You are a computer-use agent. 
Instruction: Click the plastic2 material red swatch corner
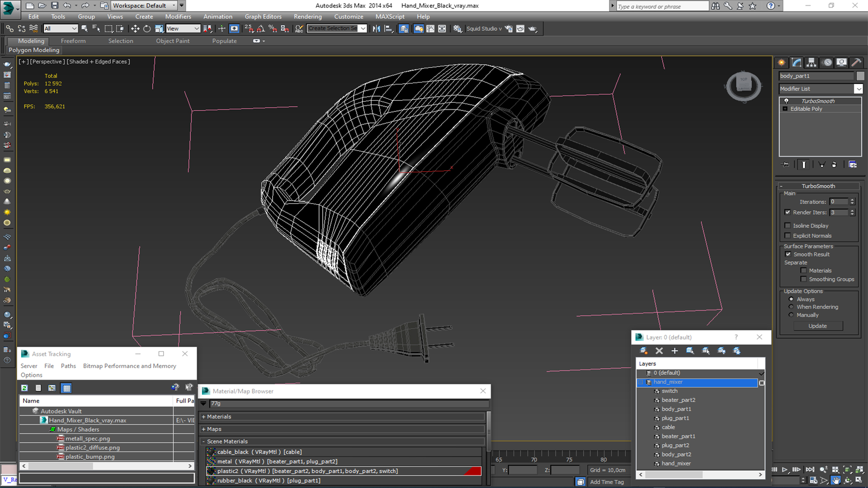[473, 471]
